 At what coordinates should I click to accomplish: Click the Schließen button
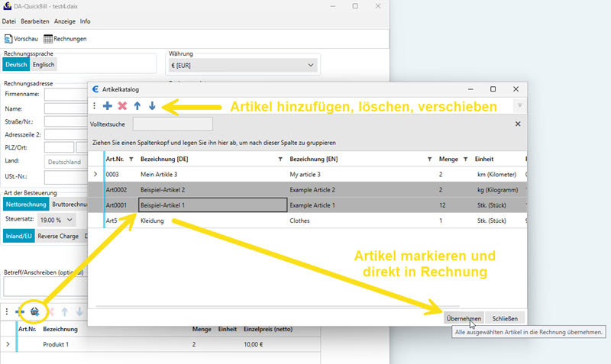point(505,318)
